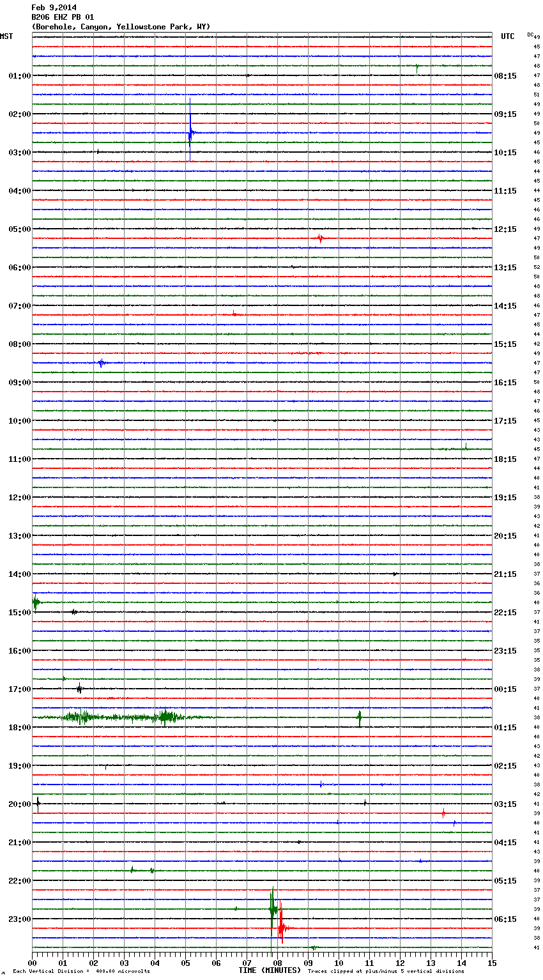Viewport: 543px width, 980px height.
Task: Click the "22:15" UTC time label
Action: pos(505,613)
